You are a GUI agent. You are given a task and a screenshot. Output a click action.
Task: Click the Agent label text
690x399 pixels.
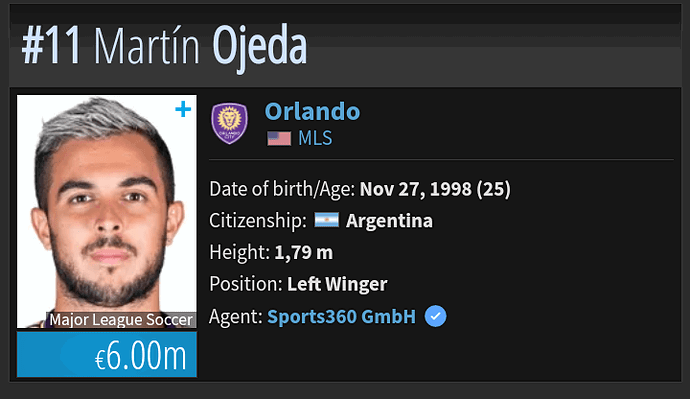point(236,316)
